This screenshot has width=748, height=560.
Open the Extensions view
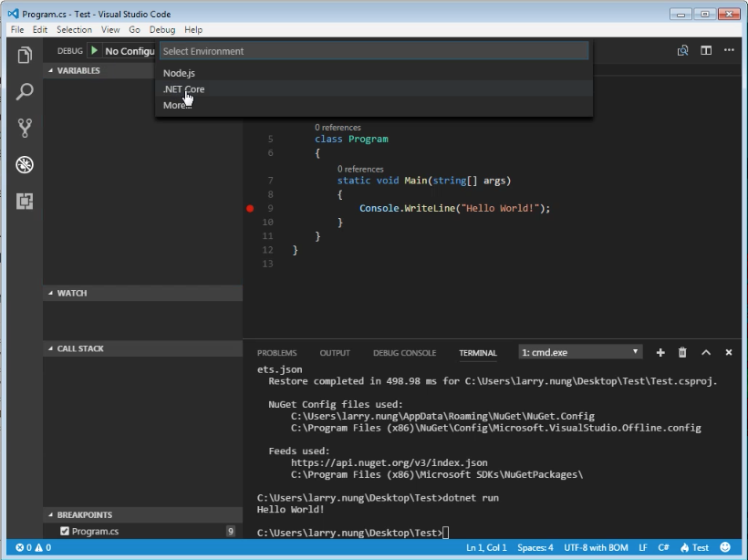pyautogui.click(x=25, y=201)
